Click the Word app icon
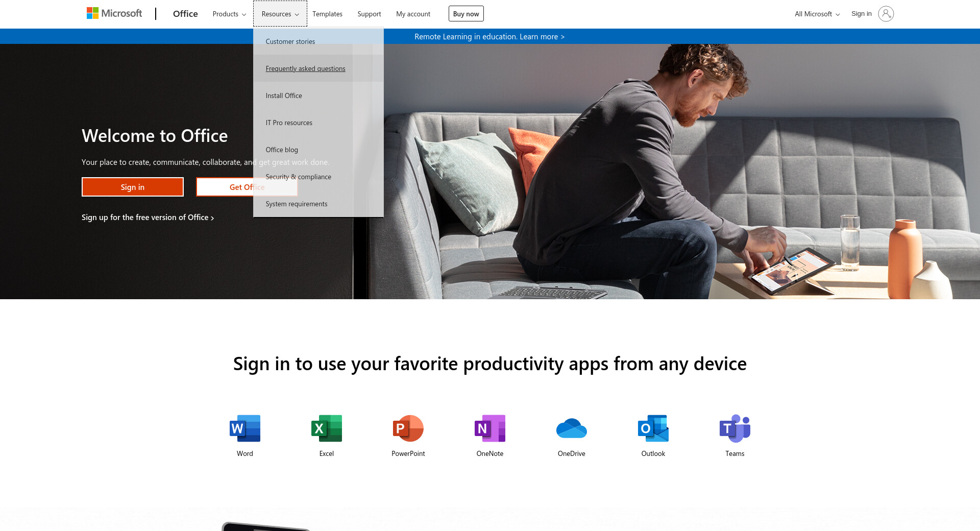The width and height of the screenshot is (980, 531). tap(245, 428)
